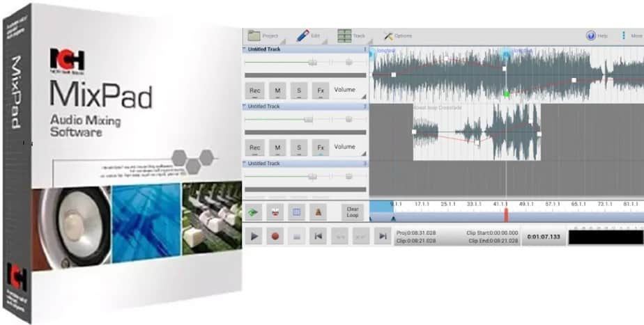Click the loop end marker triangle on ruler

click(x=394, y=219)
